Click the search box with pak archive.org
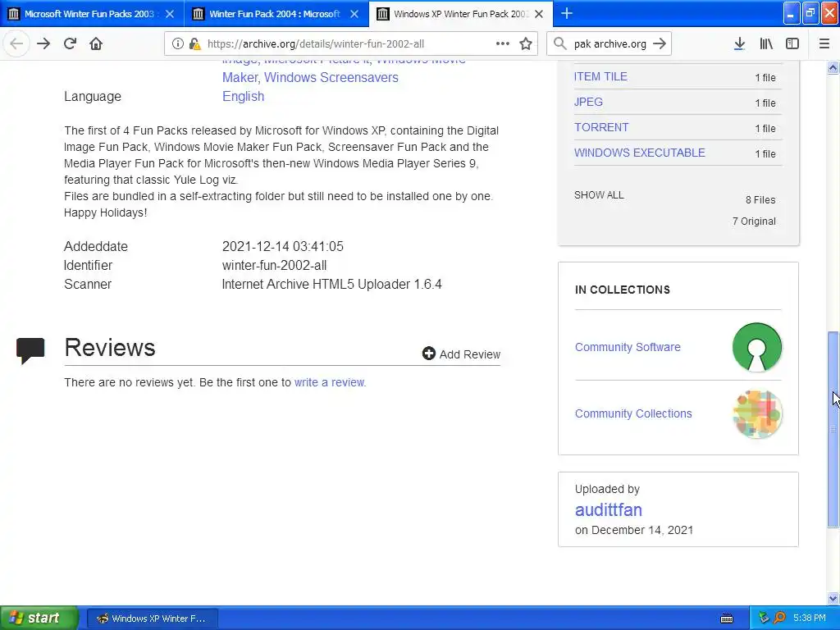The width and height of the screenshot is (840, 630). (x=609, y=44)
